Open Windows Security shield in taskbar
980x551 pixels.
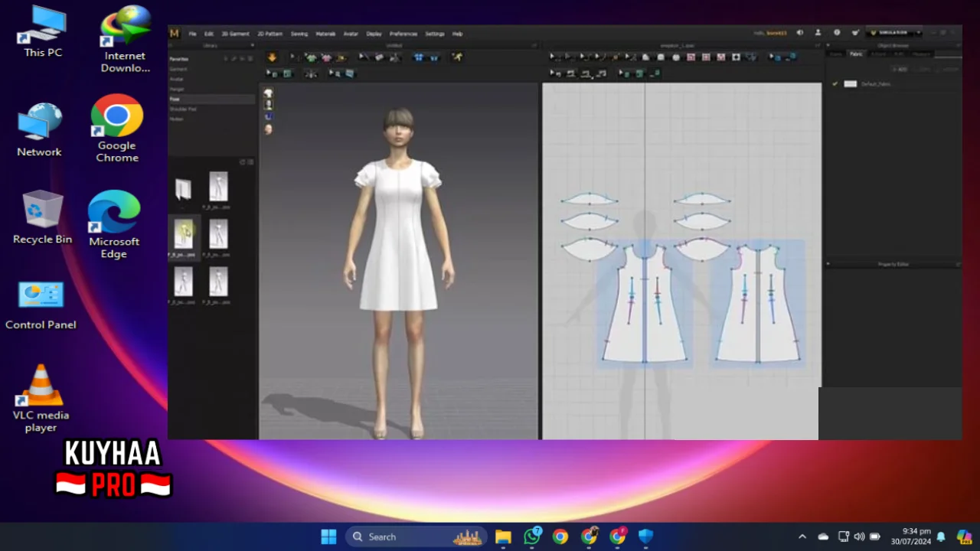point(645,536)
